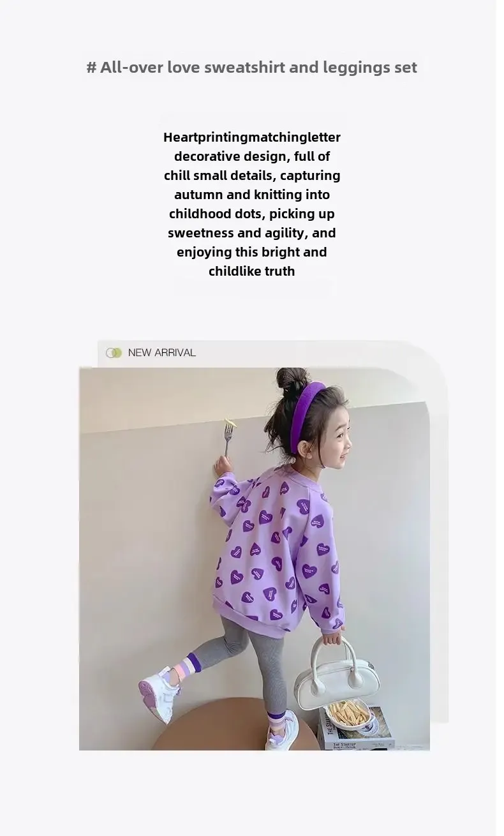The height and width of the screenshot is (836, 504).
Task: Click the Heartprintingmatchingletter text line
Action: (252, 137)
